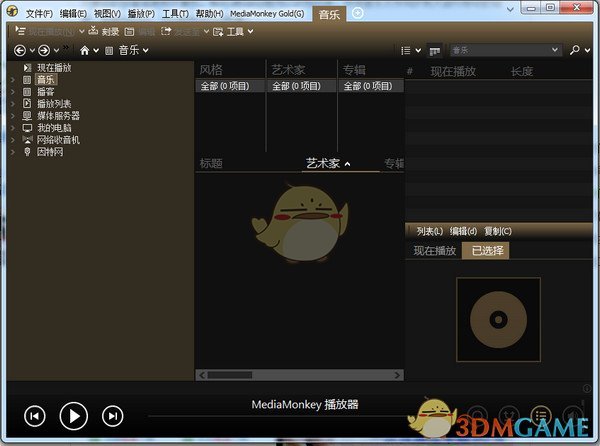
Task: Click the list view mode icon
Action: tap(406, 50)
